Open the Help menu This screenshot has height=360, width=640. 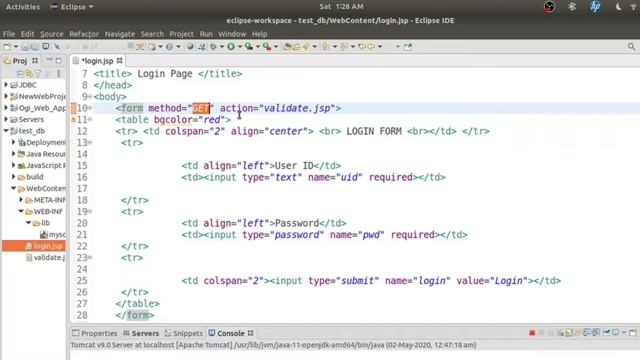pos(259,34)
